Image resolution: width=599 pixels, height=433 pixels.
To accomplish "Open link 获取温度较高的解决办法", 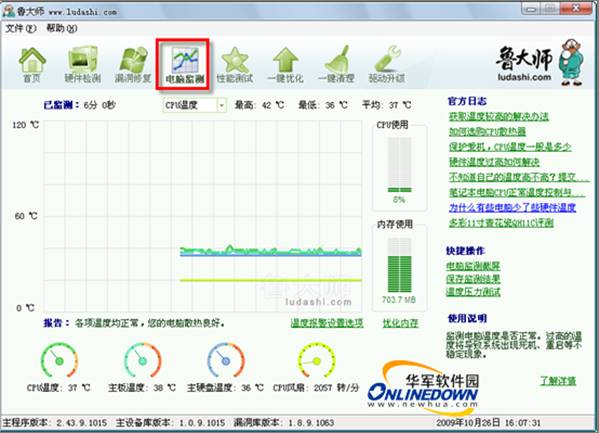I will (x=499, y=116).
